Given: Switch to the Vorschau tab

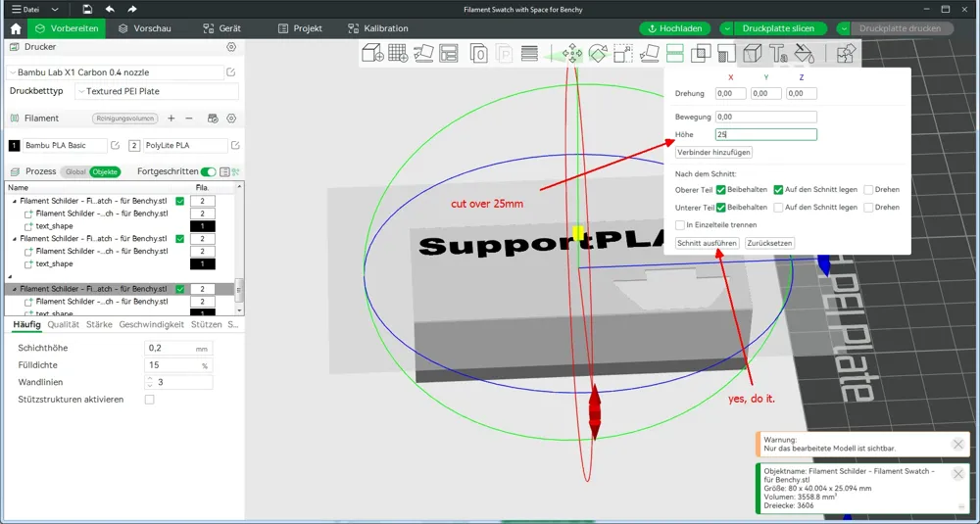Looking at the screenshot, I should [143, 28].
